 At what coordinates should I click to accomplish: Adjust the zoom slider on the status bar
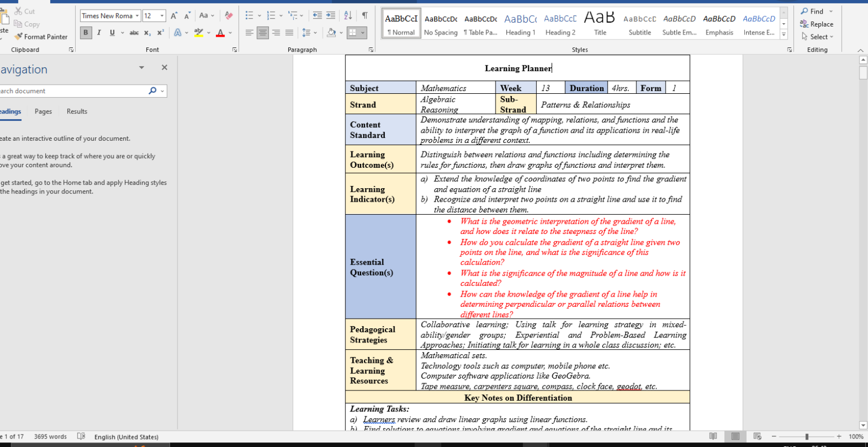(x=806, y=436)
